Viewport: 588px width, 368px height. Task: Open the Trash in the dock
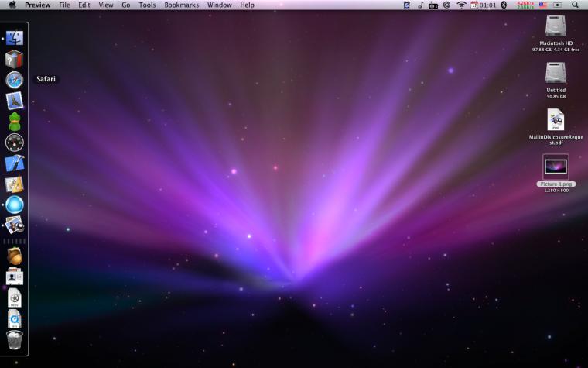point(15,340)
